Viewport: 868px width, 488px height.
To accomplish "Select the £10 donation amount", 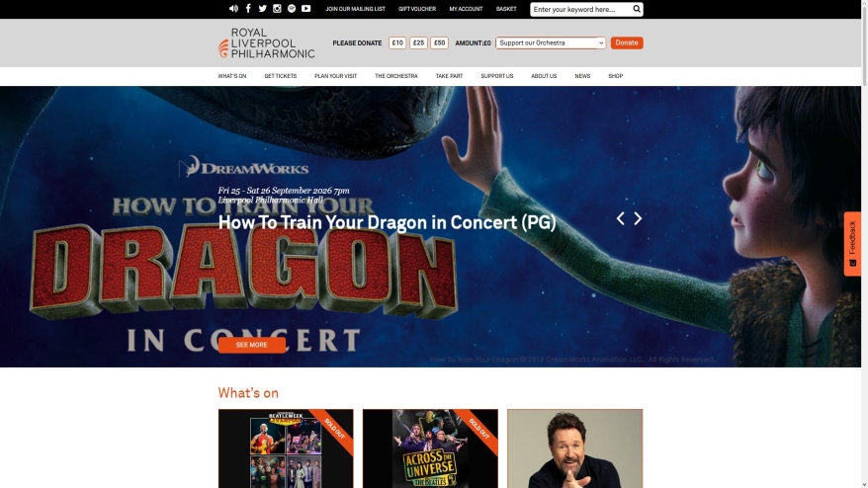I will 397,42.
